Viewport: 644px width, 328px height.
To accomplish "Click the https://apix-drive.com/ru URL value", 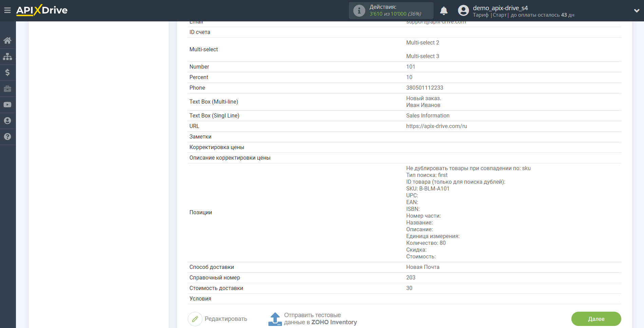I will (436, 126).
